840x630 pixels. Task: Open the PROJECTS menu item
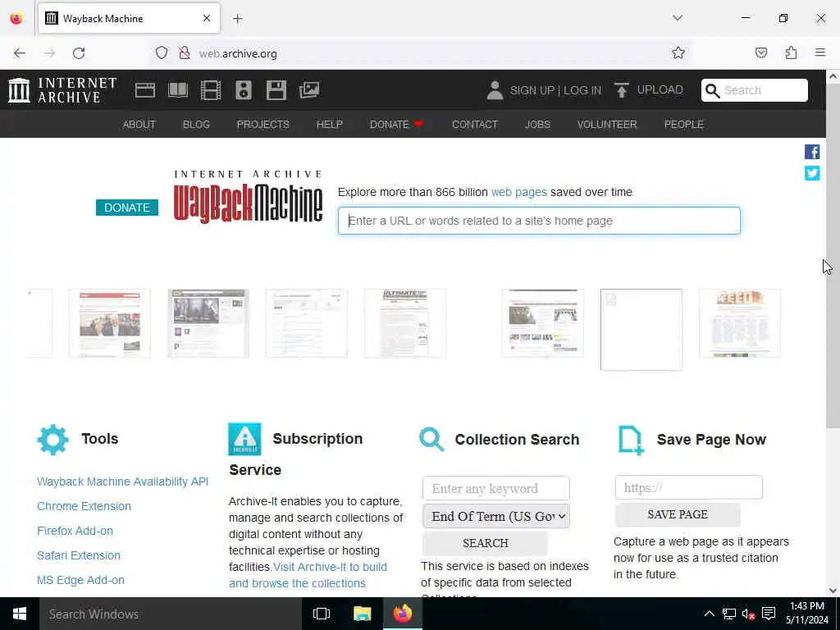[x=263, y=125]
